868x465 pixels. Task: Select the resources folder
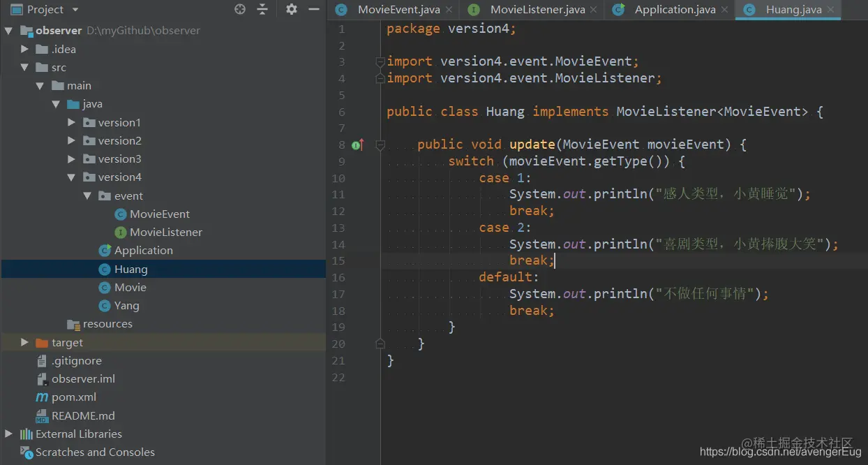[x=107, y=323]
